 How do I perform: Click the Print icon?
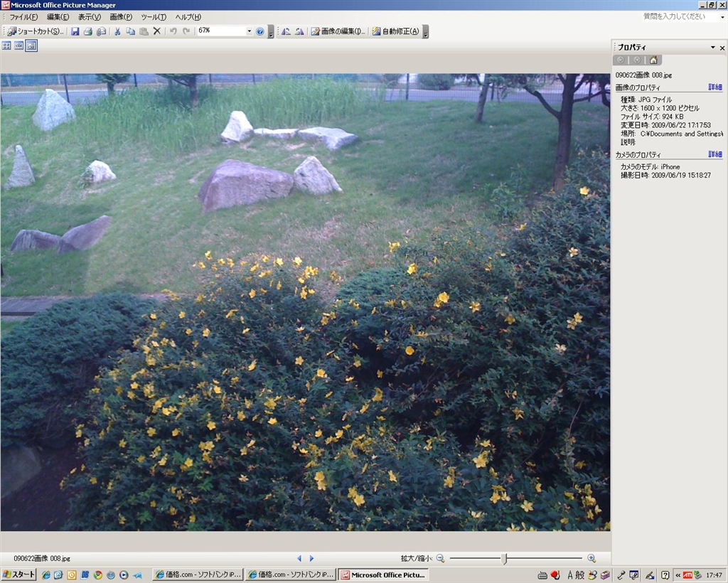click(x=87, y=31)
